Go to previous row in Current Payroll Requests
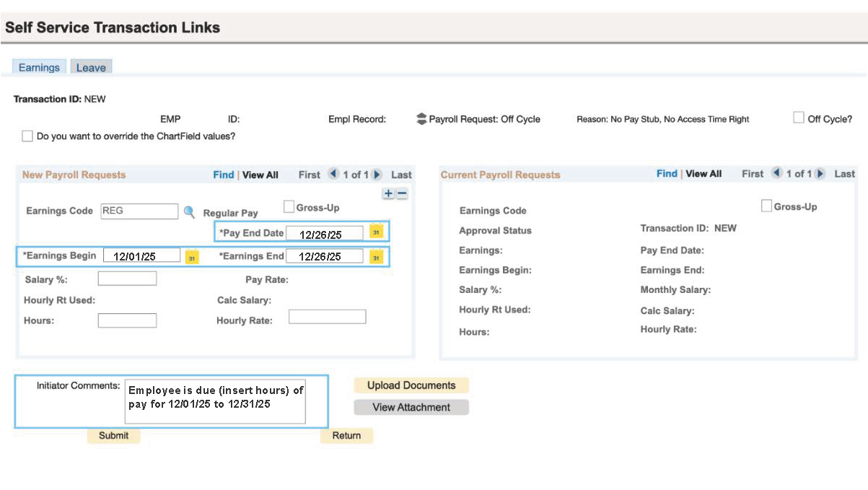The height and width of the screenshot is (490, 868). 777,174
